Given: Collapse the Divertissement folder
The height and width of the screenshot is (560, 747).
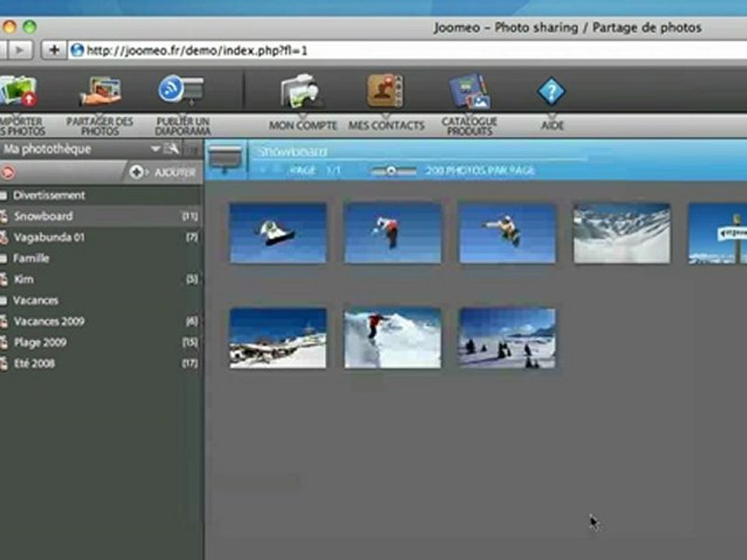Looking at the screenshot, I should pos(4,195).
